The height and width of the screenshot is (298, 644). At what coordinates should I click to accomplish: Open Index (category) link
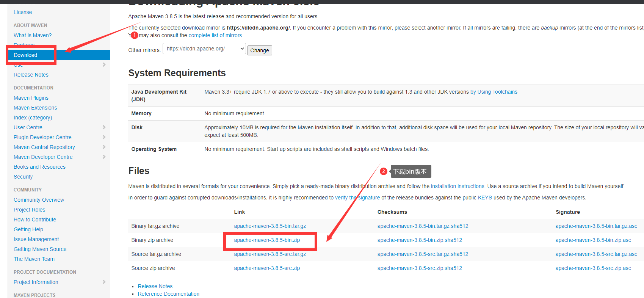point(33,118)
